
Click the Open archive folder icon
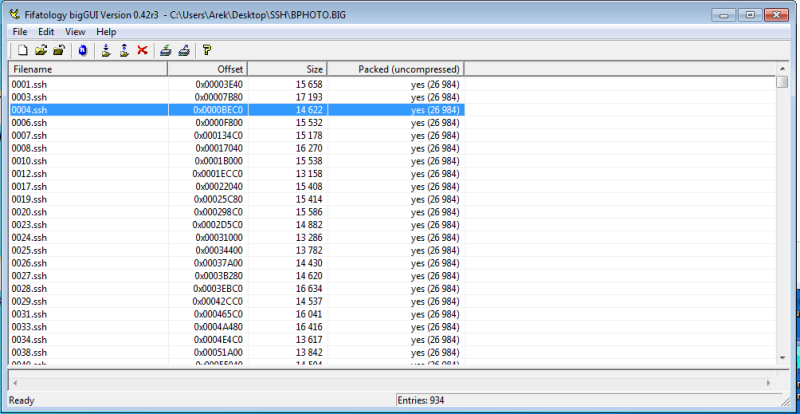tap(41, 49)
